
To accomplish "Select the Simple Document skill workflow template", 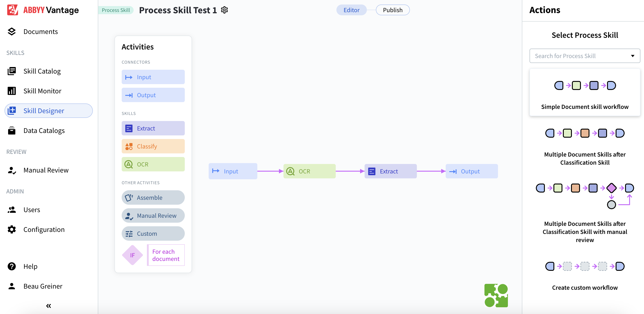I will coord(585,93).
